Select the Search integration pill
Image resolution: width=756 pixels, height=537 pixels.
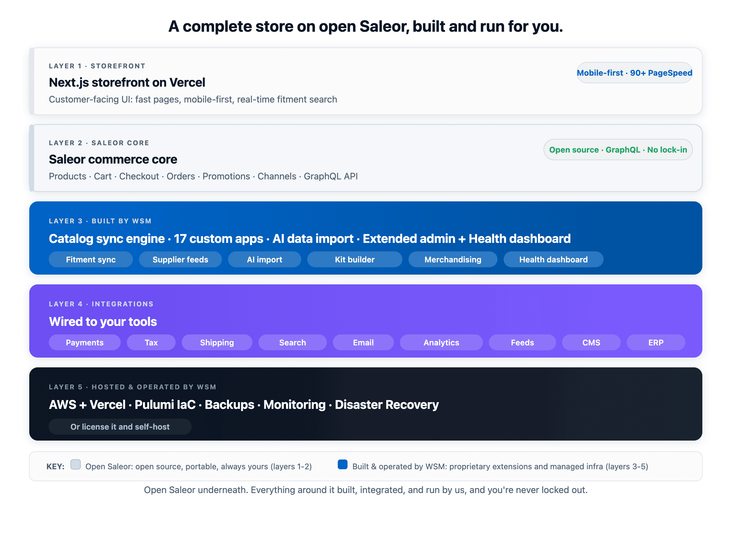293,343
